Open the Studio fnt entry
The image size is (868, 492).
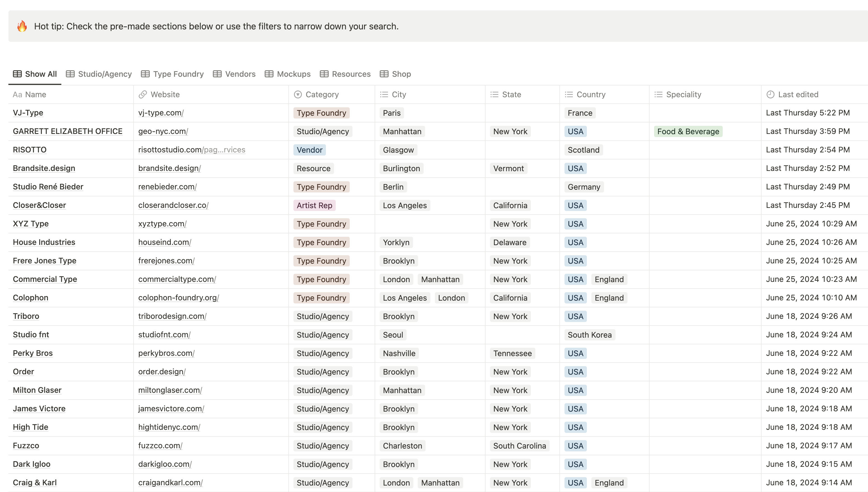tap(31, 335)
